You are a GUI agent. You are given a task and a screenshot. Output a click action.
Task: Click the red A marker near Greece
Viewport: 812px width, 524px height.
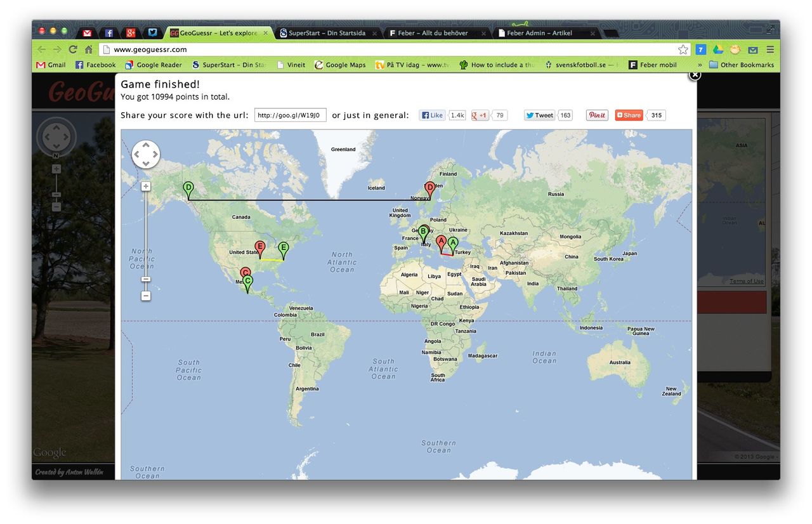point(442,244)
